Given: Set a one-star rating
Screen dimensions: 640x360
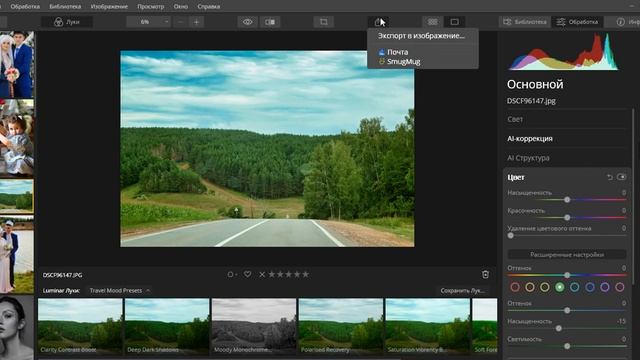Looking at the screenshot, I should pyautogui.click(x=271, y=274).
